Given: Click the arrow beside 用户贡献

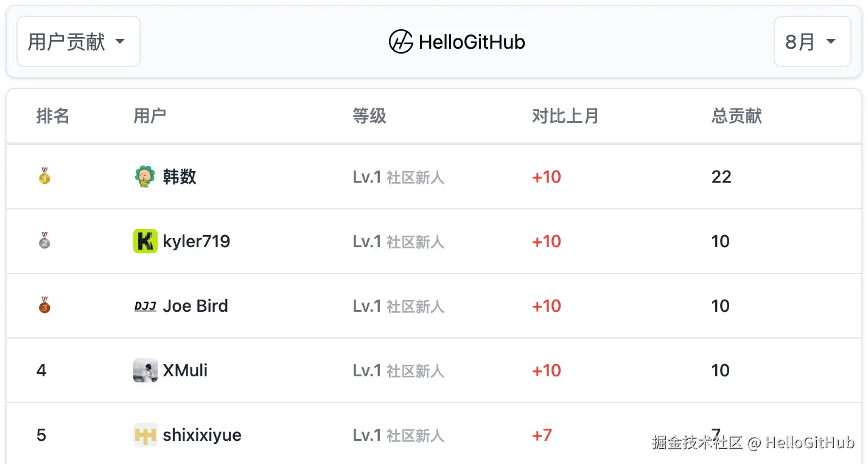Looking at the screenshot, I should 120,42.
